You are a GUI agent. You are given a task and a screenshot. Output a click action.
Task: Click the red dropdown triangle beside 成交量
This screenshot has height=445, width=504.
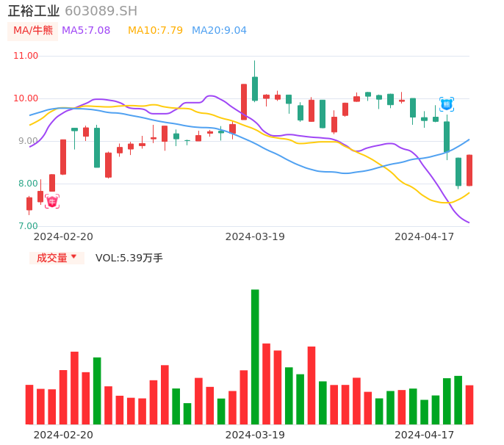73,257
